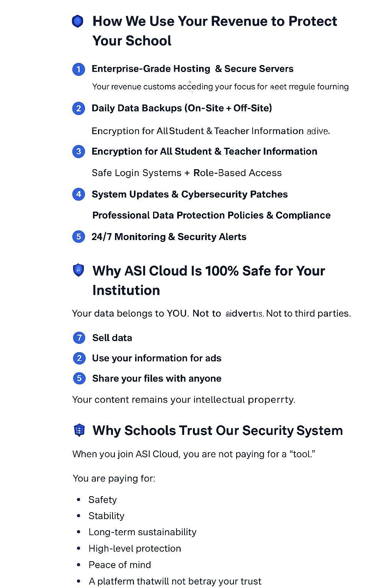Click number 2 badge beside Daily Data Backups

pyautogui.click(x=78, y=108)
